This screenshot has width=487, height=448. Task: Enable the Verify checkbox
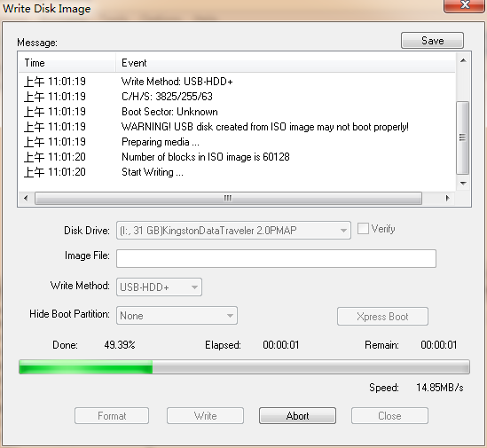(363, 229)
